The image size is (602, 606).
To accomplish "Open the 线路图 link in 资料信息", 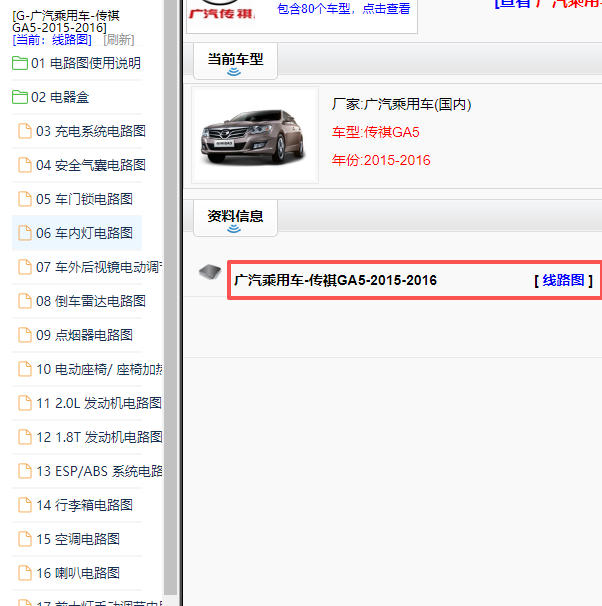I will tap(563, 280).
